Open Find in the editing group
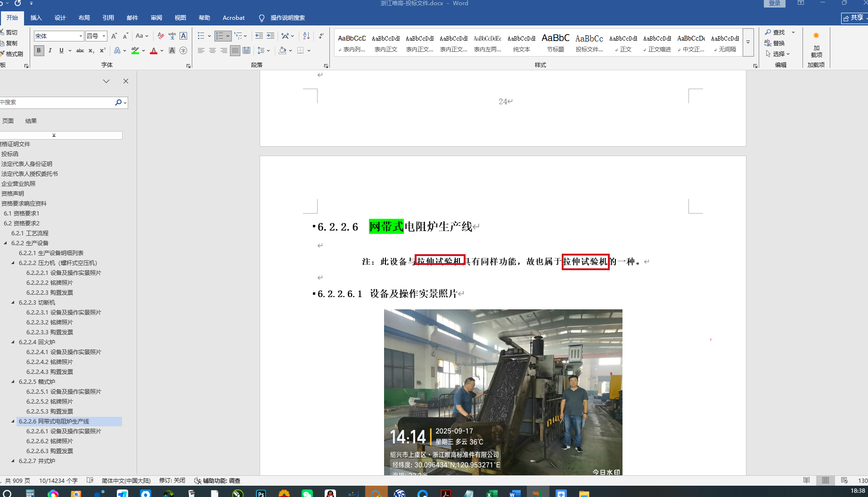 pyautogui.click(x=775, y=32)
